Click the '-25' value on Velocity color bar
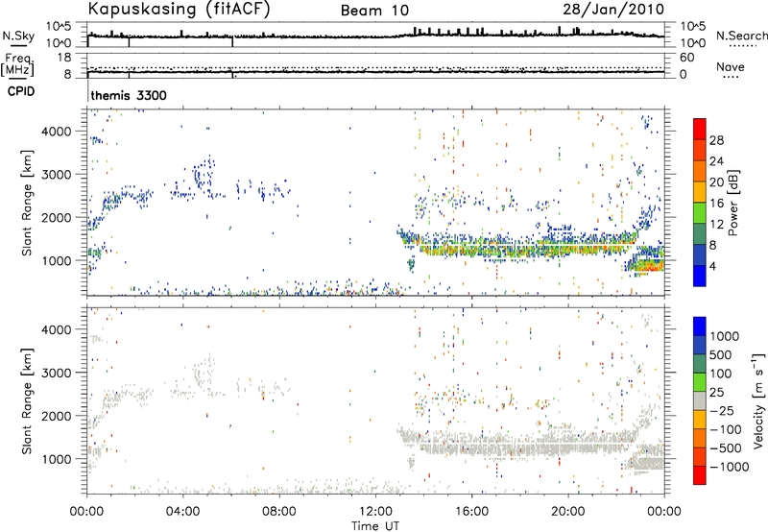Screen dimensions: 768x532 [x=722, y=411]
